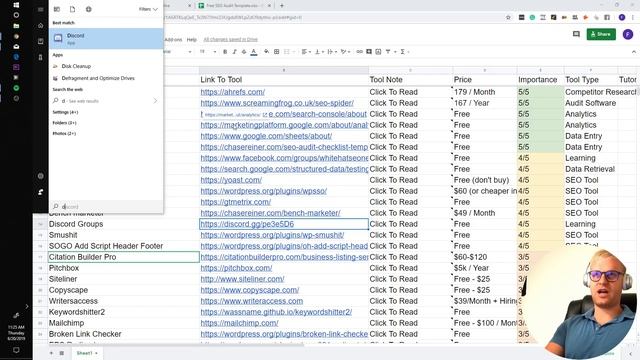Open the search panel hamburger menu
The height and width of the screenshot is (360, 640).
40,9
